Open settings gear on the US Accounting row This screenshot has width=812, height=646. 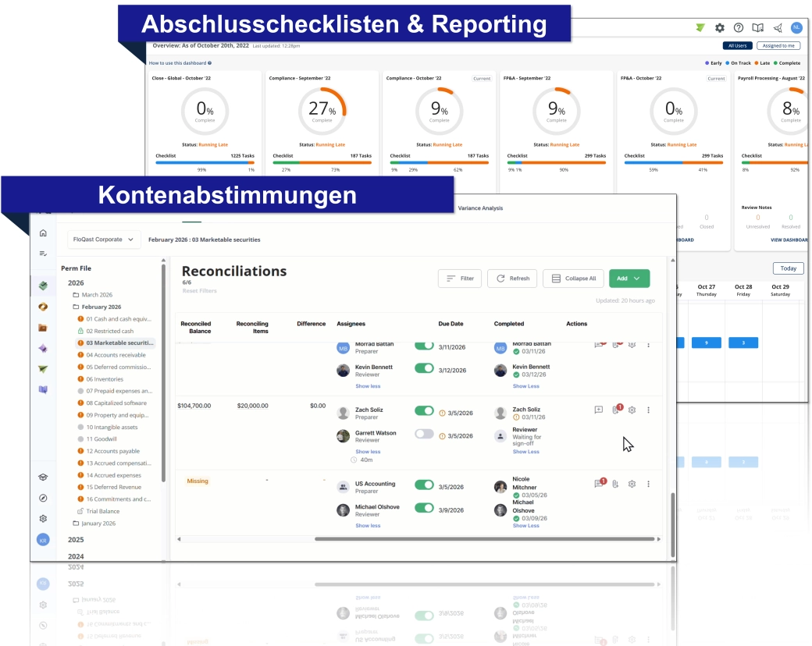632,484
